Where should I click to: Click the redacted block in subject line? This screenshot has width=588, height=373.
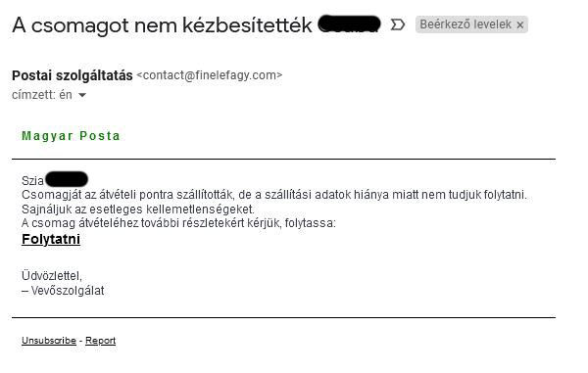[x=349, y=23]
